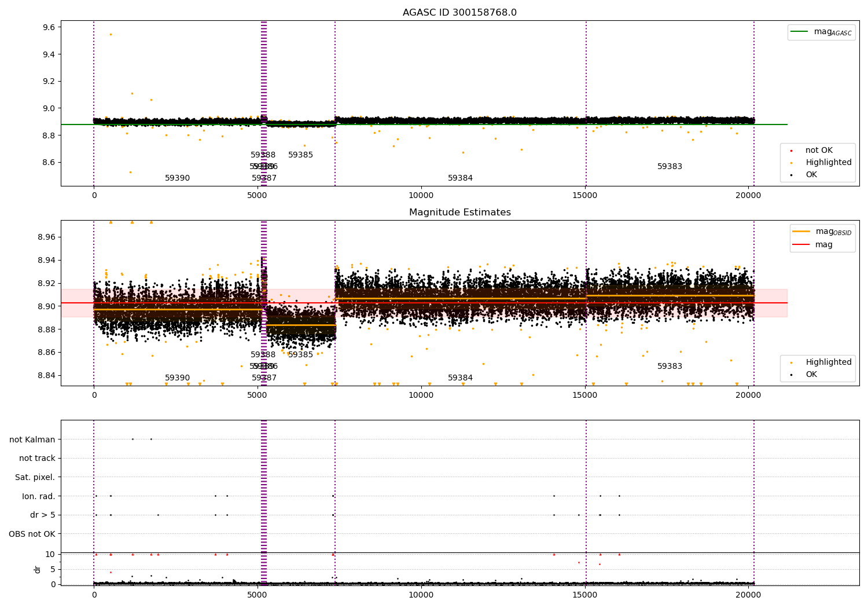Click OBSID label 59384 in the AGASC ID plot
868x608 pixels.
point(461,178)
